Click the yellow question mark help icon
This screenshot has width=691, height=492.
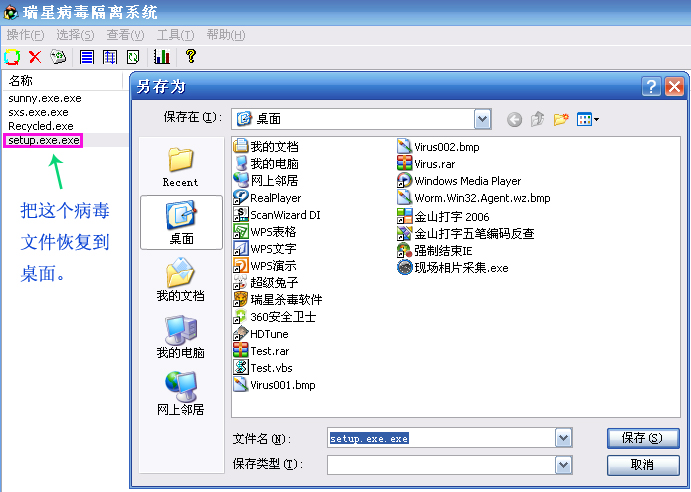(191, 56)
